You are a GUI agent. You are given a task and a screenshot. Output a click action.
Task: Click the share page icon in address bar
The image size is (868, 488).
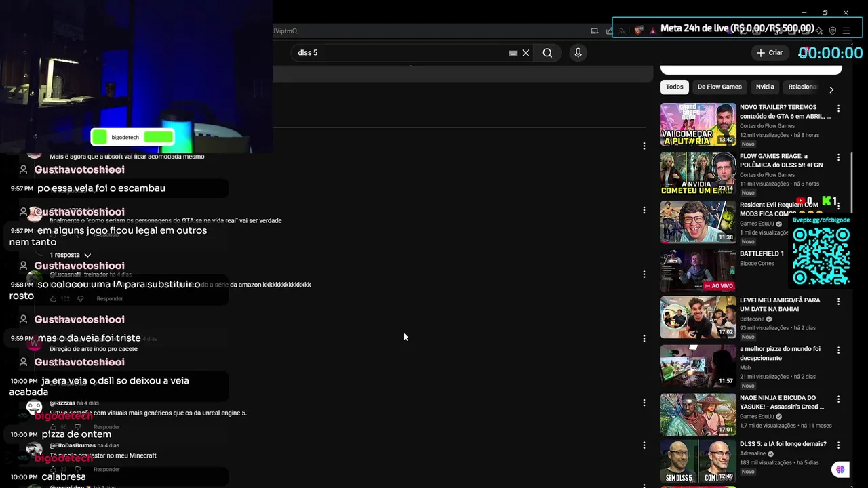608,30
